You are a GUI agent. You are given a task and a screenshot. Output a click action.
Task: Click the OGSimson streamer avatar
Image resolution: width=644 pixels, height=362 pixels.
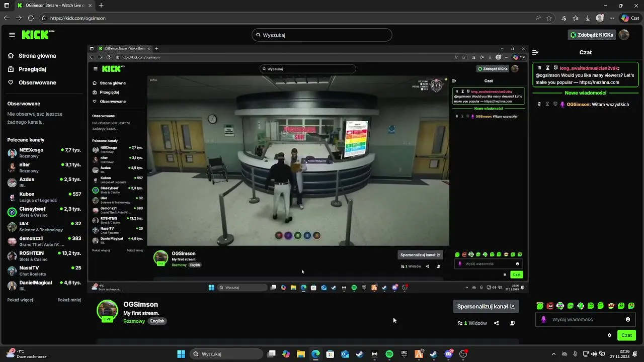pyautogui.click(x=107, y=311)
